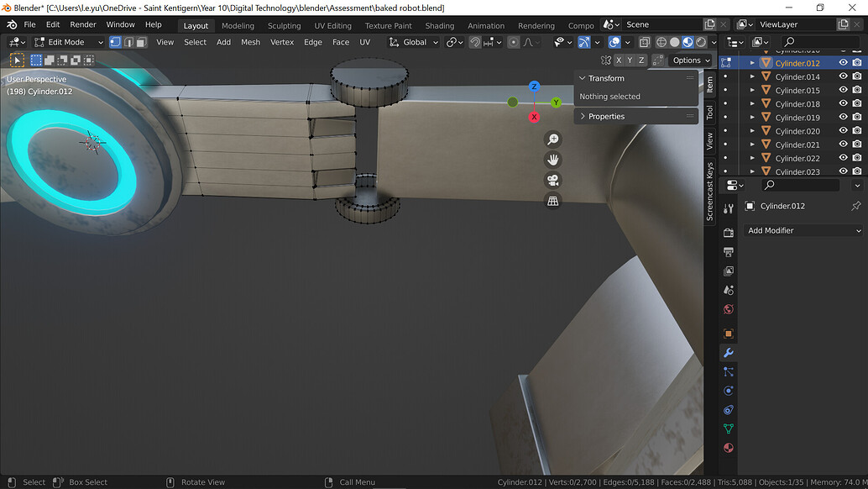The height and width of the screenshot is (489, 868).
Task: Toggle X-ray mode button
Action: click(645, 42)
